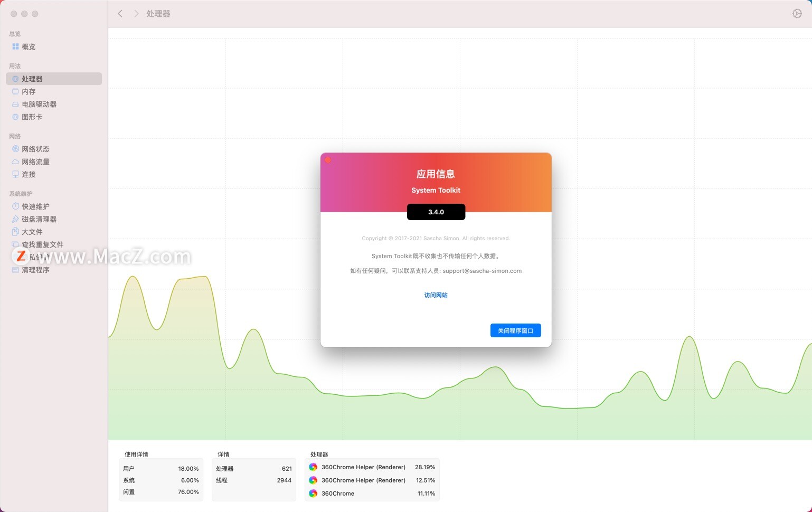Click the Copyright 2017-2021 Sascha Simon text
This screenshot has height=512, width=812.
436,239
